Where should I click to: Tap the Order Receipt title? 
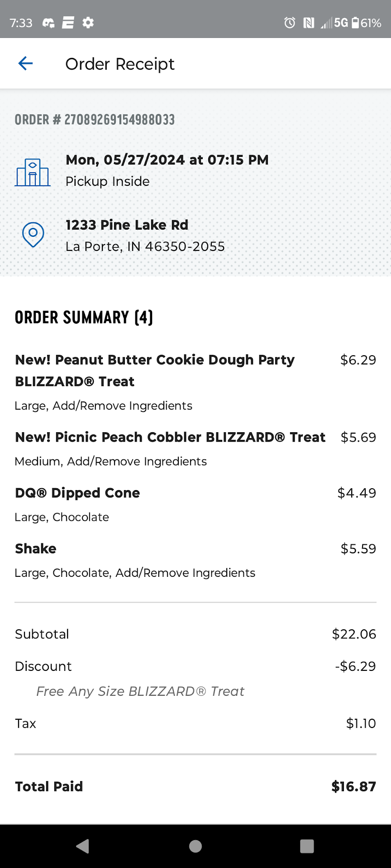coord(120,64)
